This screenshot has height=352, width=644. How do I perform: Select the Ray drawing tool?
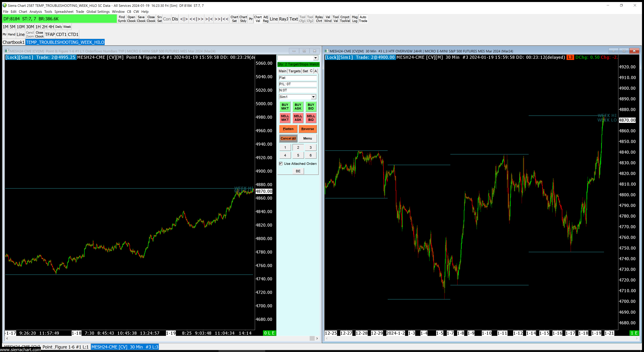[x=283, y=19]
